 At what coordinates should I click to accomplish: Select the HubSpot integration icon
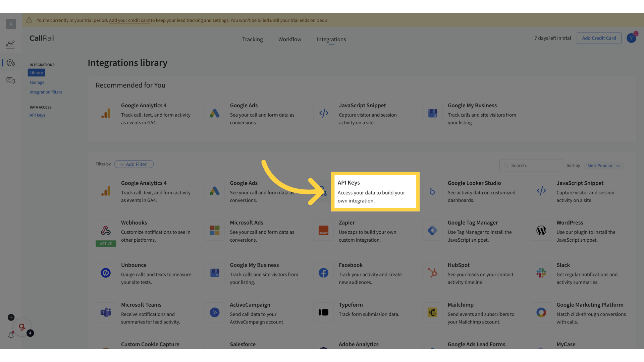(x=432, y=273)
